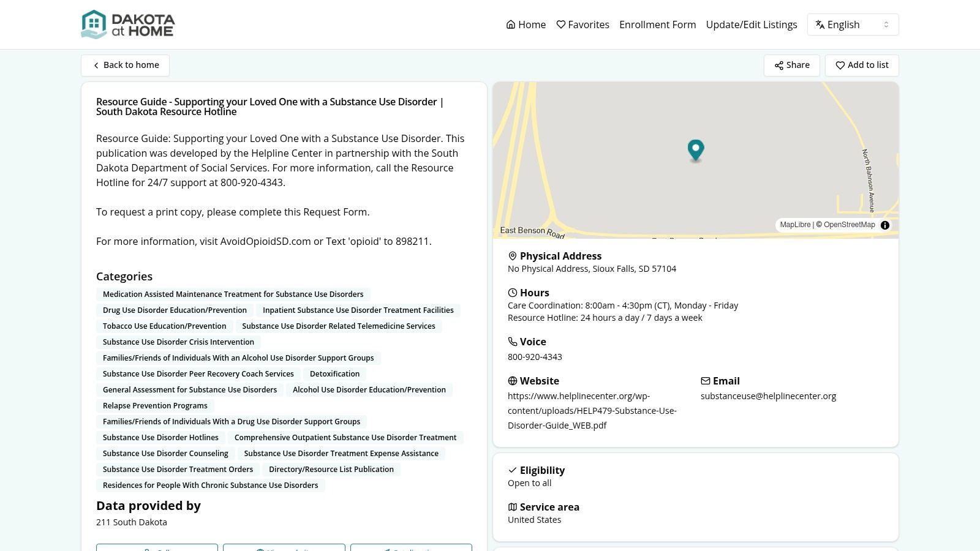980x551 pixels.
Task: Select Substance Use Disorder Counseling tag
Action: tap(165, 454)
